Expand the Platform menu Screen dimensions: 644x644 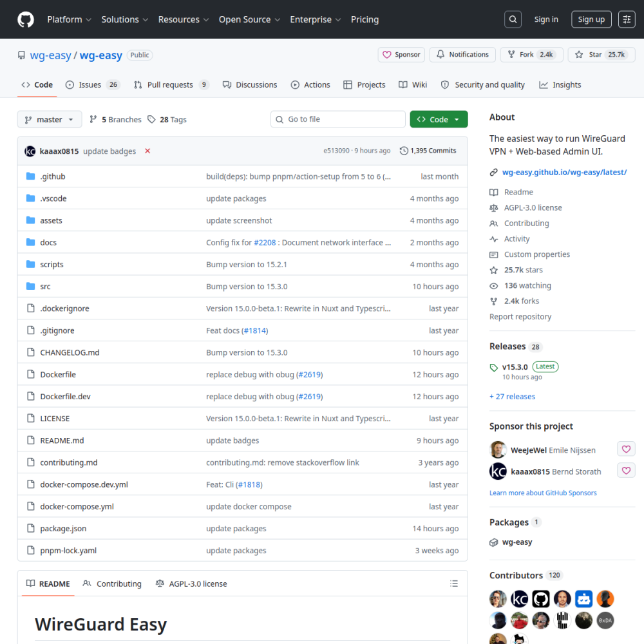(69, 19)
